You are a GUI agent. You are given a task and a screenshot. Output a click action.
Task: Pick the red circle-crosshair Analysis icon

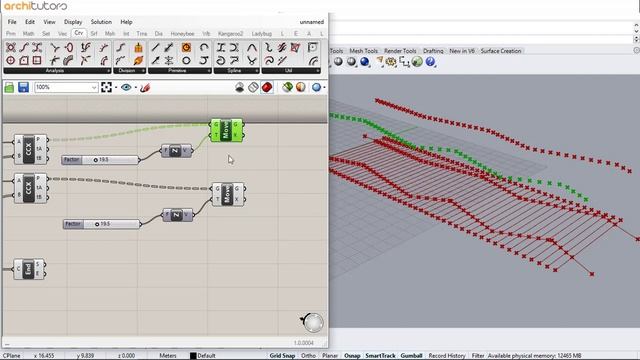coord(11,61)
